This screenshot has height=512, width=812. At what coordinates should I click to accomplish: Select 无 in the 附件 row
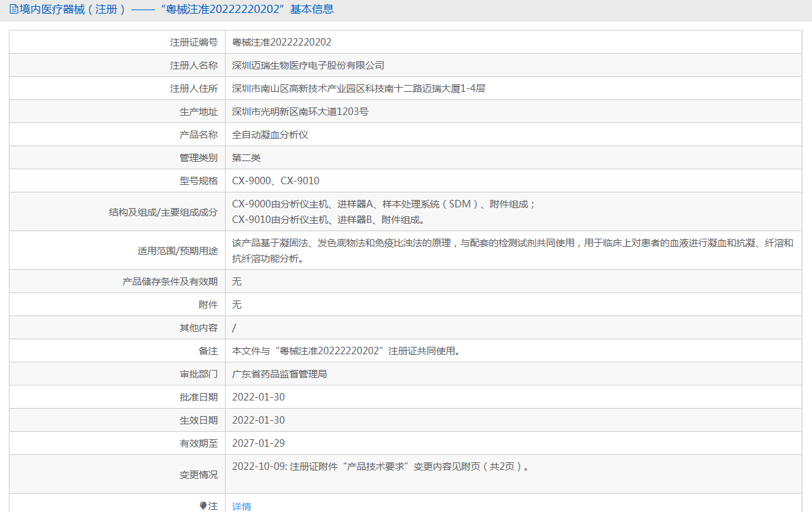pos(236,305)
